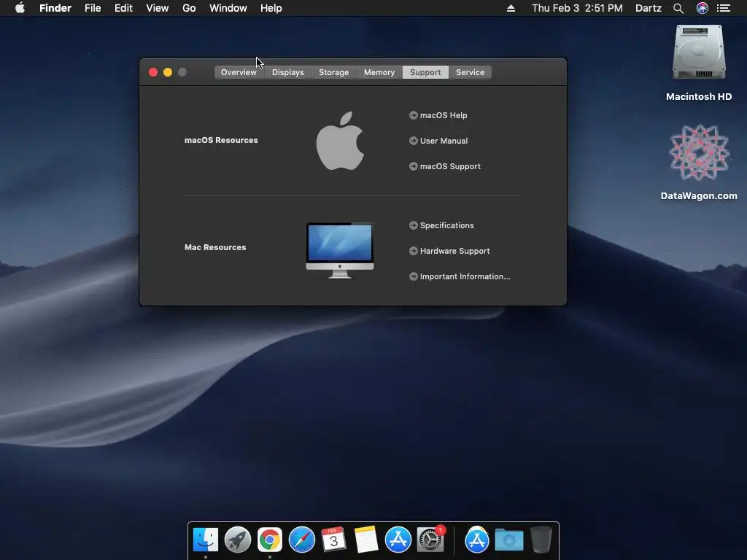
Task: Switch to the Storage tab
Action: pyautogui.click(x=333, y=72)
